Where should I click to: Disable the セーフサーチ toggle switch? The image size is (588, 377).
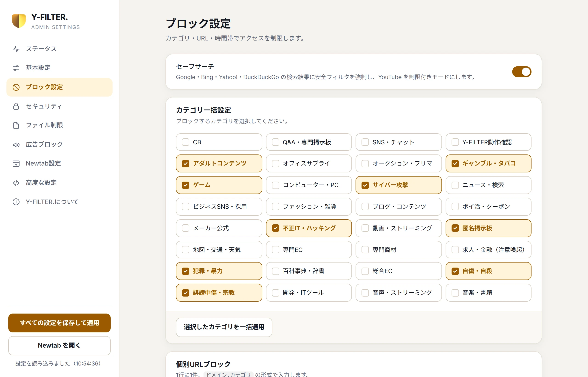click(521, 72)
